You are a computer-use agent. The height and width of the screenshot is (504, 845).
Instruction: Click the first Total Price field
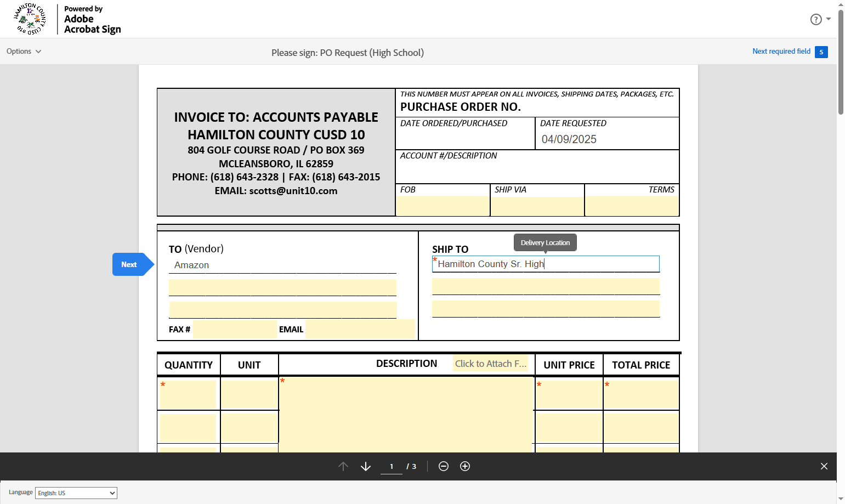click(x=642, y=394)
